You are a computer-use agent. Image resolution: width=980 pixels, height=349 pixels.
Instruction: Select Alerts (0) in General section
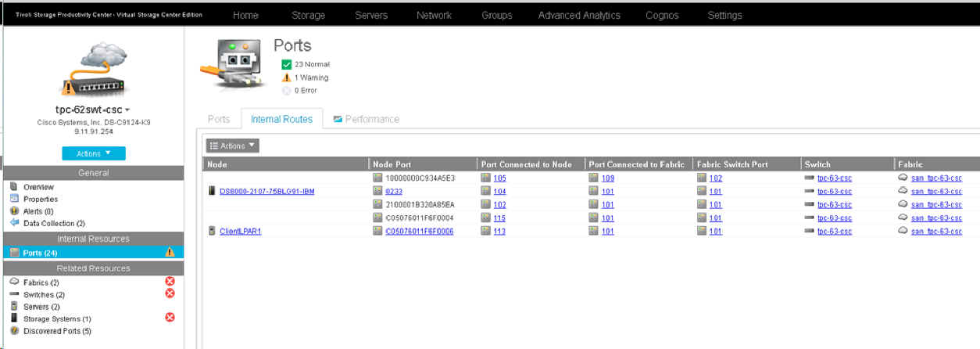[x=38, y=211]
